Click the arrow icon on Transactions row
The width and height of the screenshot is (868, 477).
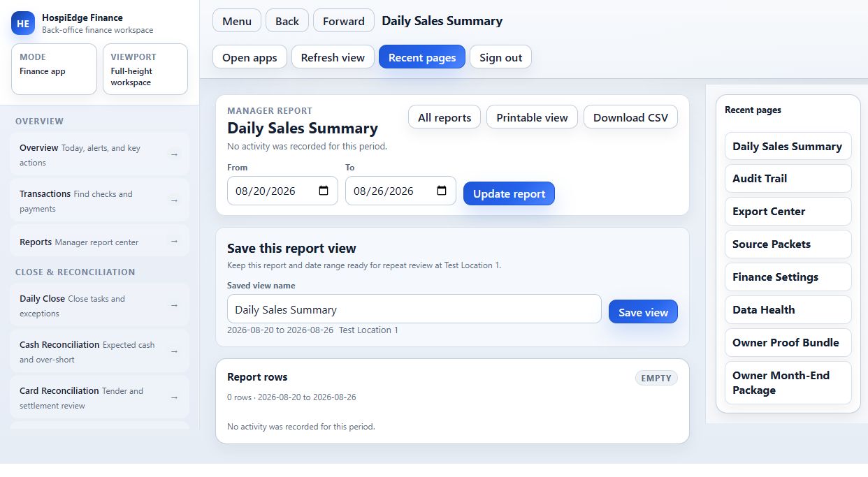point(174,201)
